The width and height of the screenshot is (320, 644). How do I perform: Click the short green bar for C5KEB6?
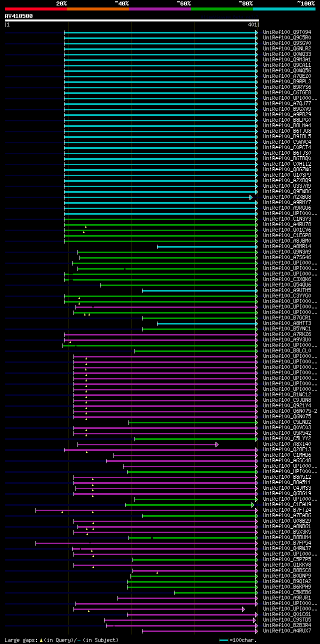click(x=216, y=593)
